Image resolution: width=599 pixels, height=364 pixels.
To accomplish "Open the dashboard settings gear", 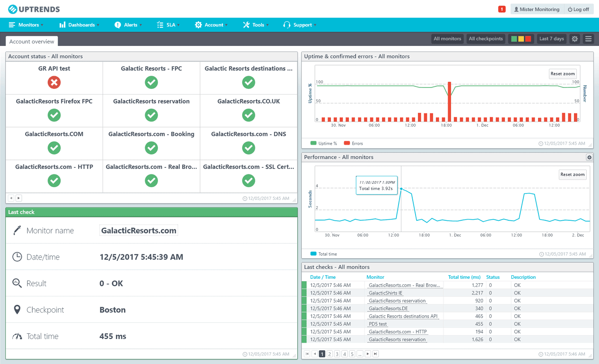I will point(575,39).
